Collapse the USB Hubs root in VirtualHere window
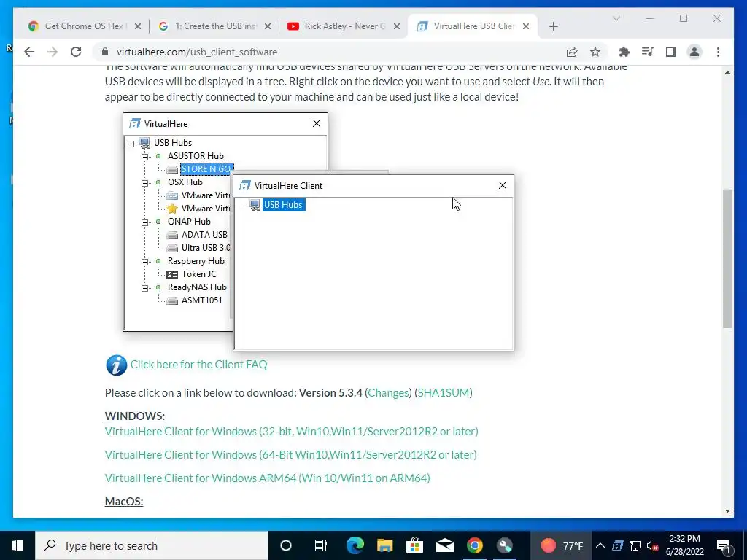Image resolution: width=747 pixels, height=560 pixels. coord(131,144)
